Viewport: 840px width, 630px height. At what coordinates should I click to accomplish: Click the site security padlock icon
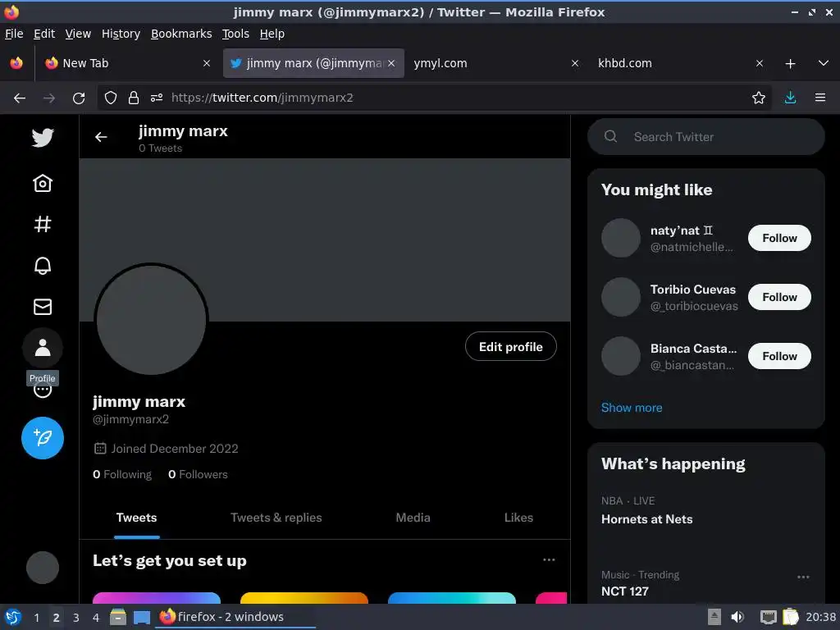[134, 98]
